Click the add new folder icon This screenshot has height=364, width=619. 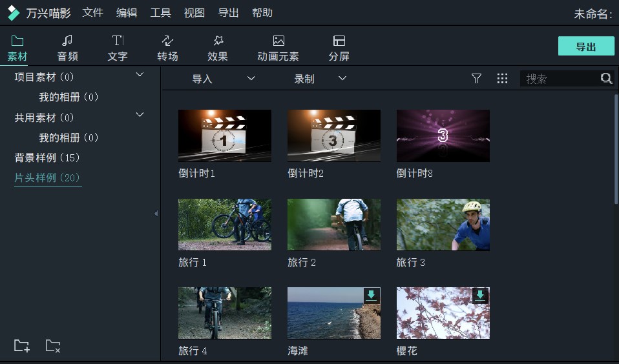[22, 345]
